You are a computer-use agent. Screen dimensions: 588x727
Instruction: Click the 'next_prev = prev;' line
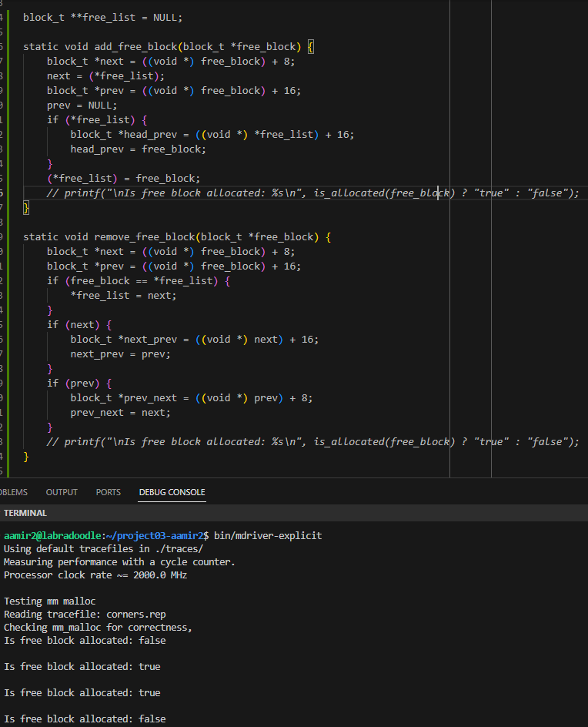coord(120,353)
